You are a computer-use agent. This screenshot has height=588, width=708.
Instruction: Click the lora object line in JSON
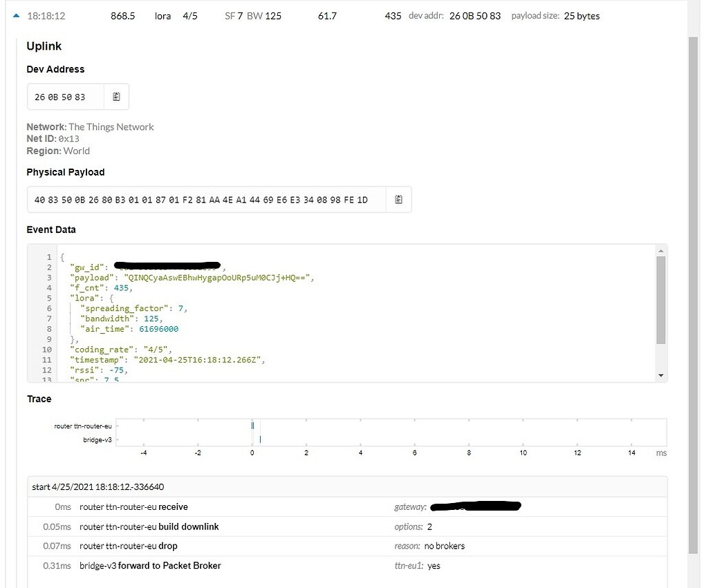(x=92, y=298)
